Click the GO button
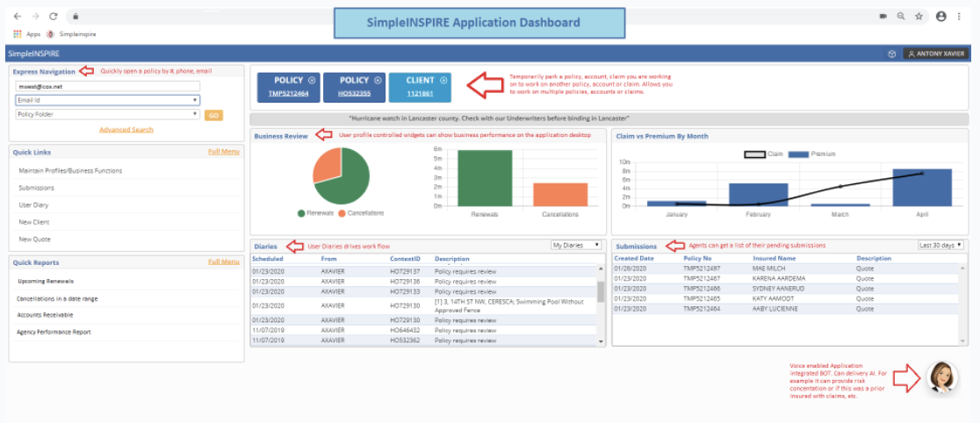 [x=213, y=115]
